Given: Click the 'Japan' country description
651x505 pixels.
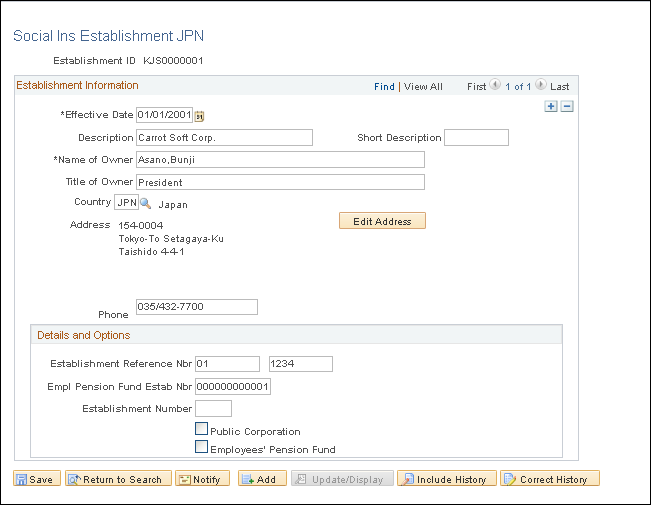Looking at the screenshot, I should click(x=173, y=205).
